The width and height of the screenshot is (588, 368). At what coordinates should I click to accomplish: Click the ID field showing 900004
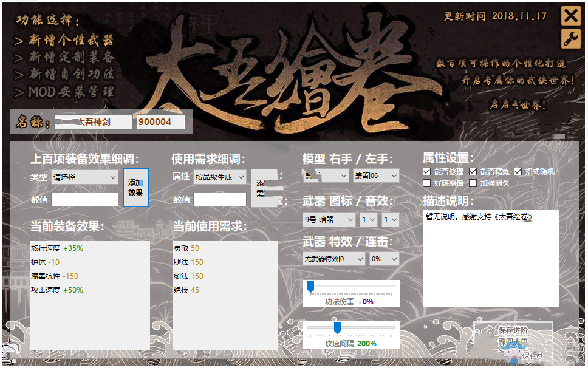click(161, 122)
